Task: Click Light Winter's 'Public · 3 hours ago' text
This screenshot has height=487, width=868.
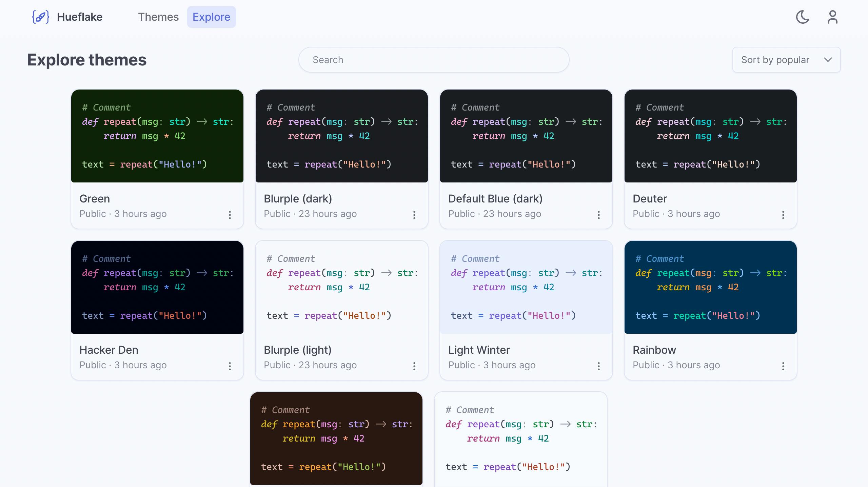Action: click(492, 365)
